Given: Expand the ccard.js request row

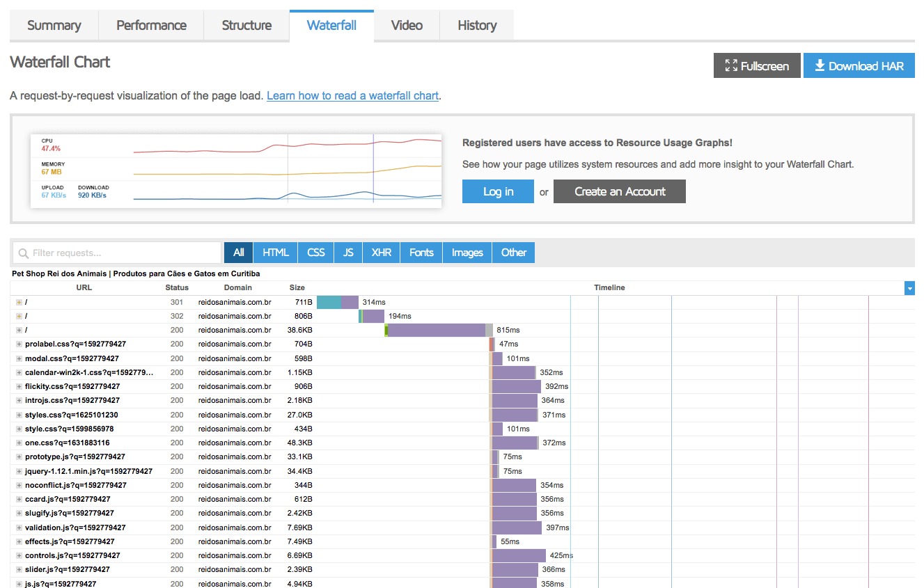Looking at the screenshot, I should tap(19, 499).
